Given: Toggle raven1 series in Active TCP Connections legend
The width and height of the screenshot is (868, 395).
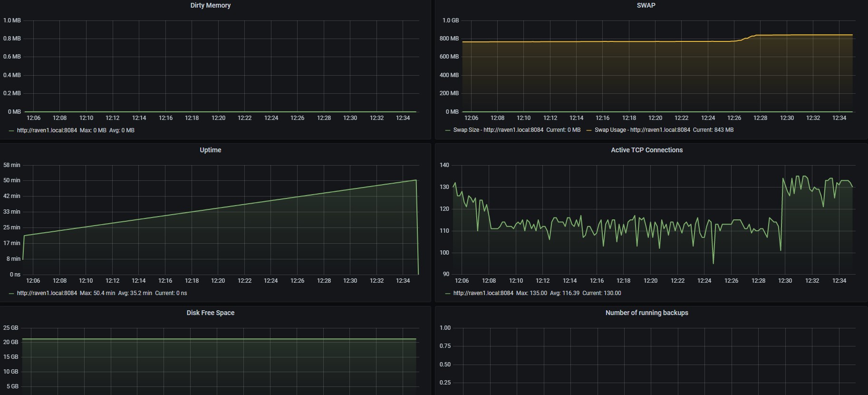Looking at the screenshot, I should point(483,293).
